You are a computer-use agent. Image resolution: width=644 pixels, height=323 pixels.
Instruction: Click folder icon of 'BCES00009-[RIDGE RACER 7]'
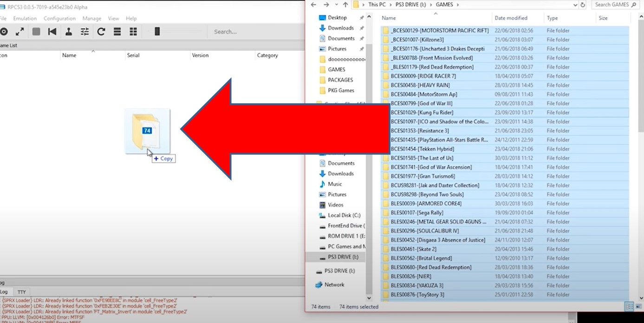click(385, 76)
